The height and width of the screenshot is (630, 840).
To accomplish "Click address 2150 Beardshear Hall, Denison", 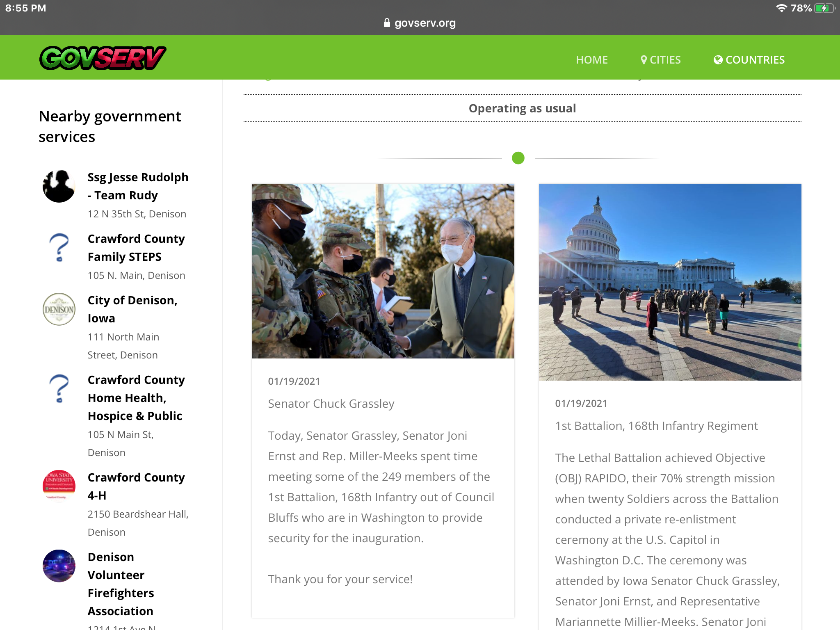I will pyautogui.click(x=138, y=523).
